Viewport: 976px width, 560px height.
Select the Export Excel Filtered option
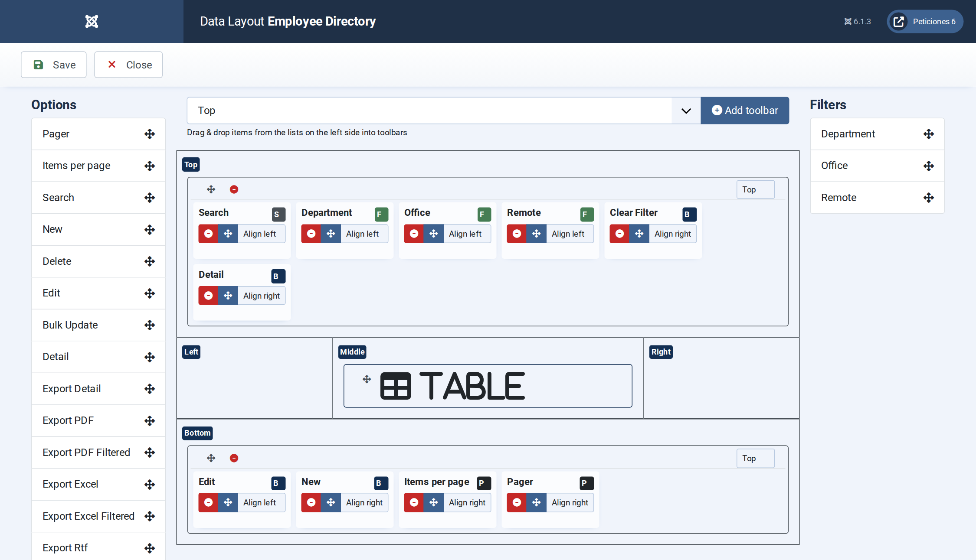point(98,516)
